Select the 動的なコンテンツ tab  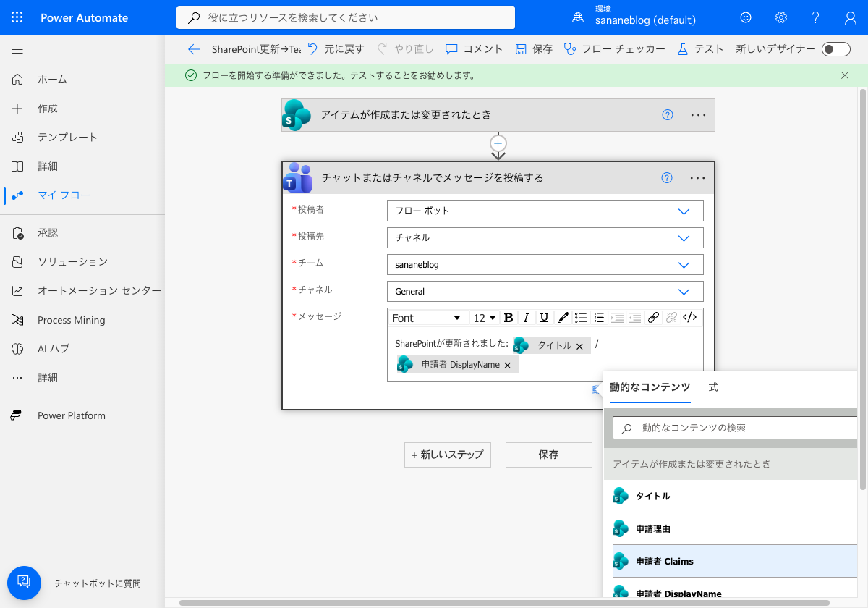[650, 387]
